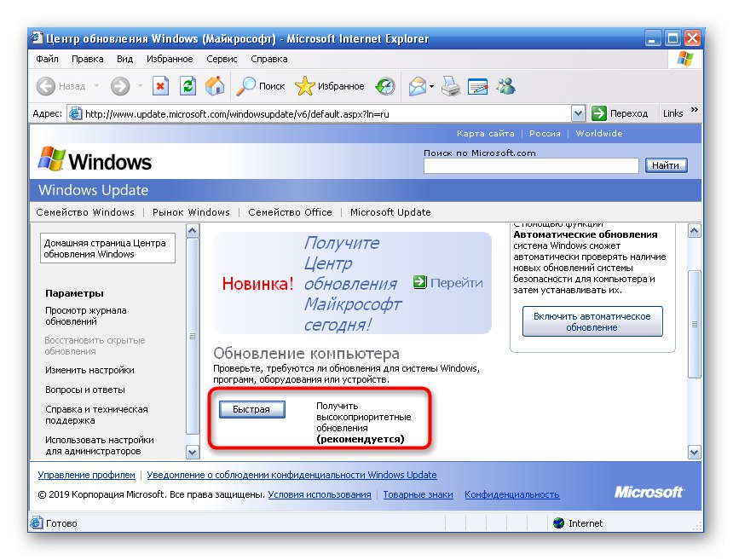733x560 pixels.
Task: Click the green arrow icon beside Перейти
Action: [x=420, y=282]
